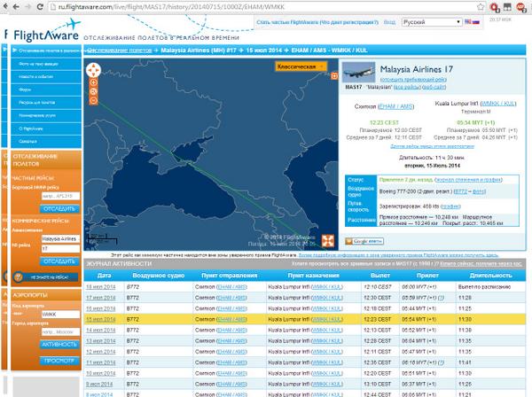Open the Malaysia Airlines aircraft photo thumbnail

[358, 72]
